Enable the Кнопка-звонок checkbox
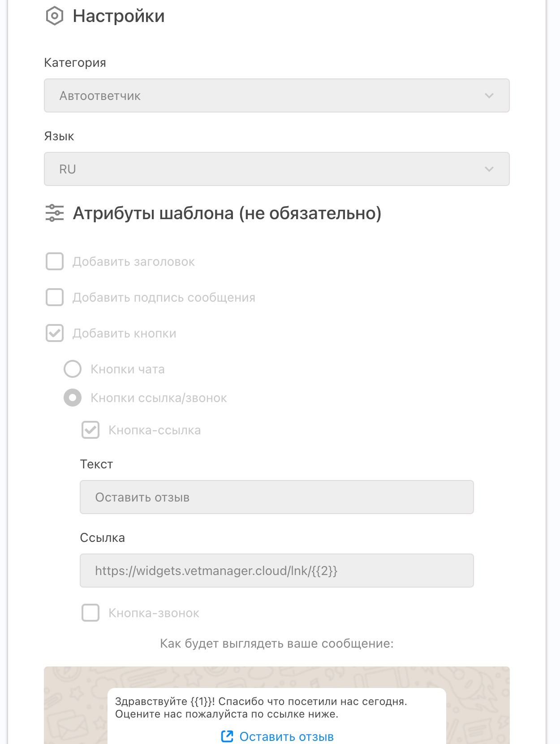 [x=90, y=613]
